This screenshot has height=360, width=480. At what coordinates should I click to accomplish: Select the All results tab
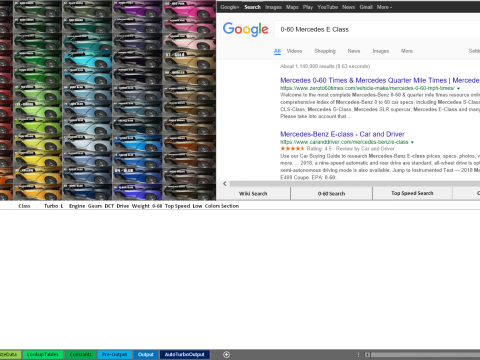coord(277,51)
